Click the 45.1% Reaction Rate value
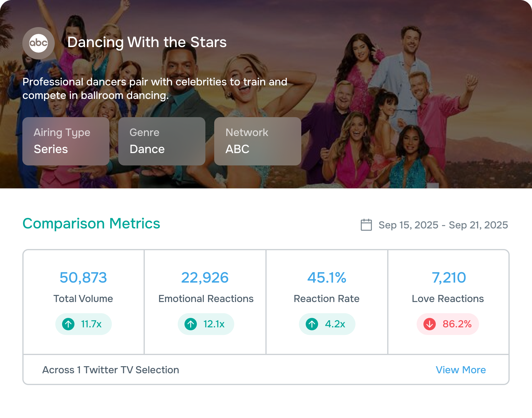This screenshot has width=532, height=418. coord(327,278)
